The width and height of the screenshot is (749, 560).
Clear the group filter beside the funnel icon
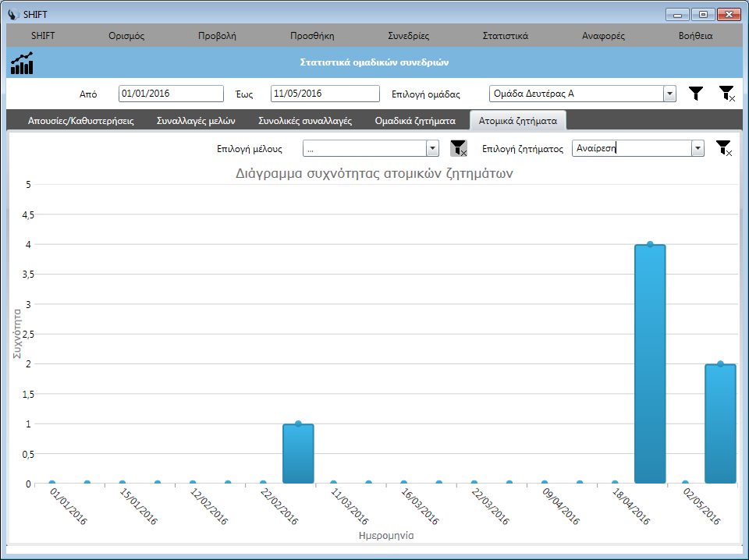(727, 94)
